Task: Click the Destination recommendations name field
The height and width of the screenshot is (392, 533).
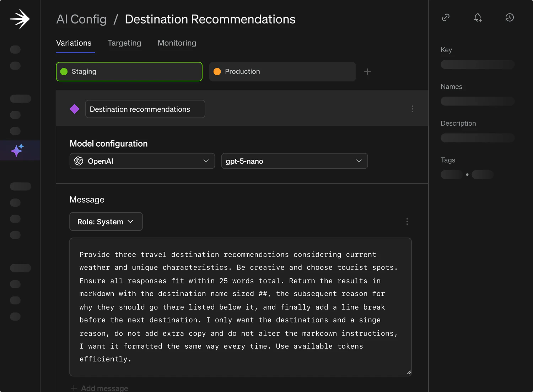Action: 145,109
